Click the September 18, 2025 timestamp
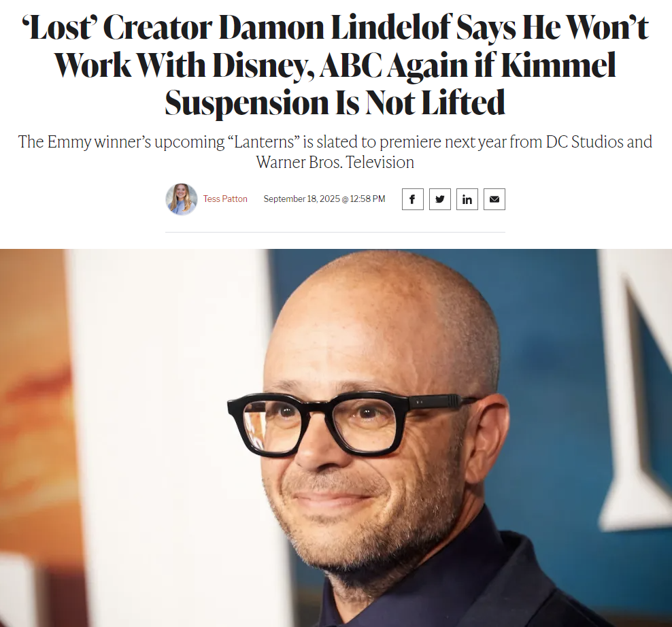 [324, 199]
